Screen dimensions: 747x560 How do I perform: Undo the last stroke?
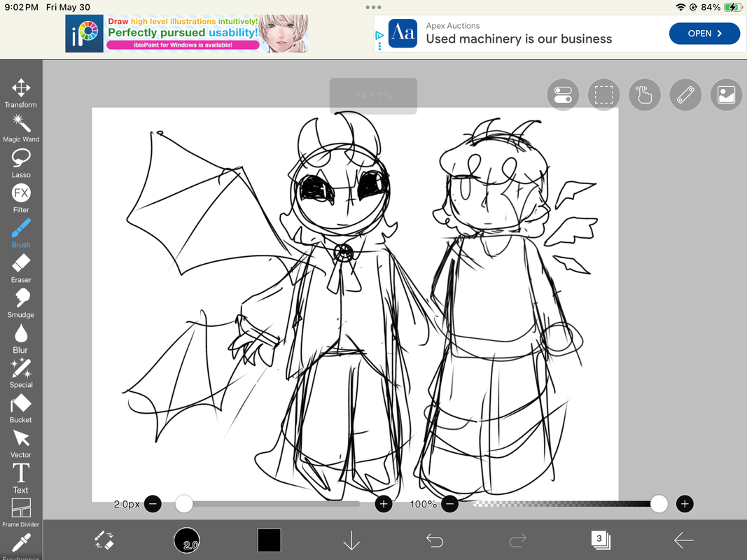[x=435, y=540]
